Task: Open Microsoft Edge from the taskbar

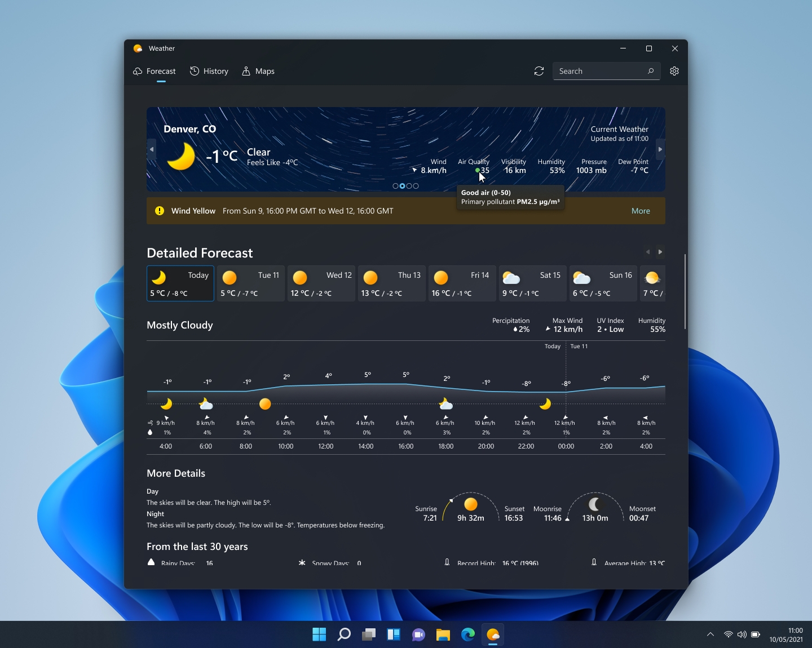Action: (468, 634)
